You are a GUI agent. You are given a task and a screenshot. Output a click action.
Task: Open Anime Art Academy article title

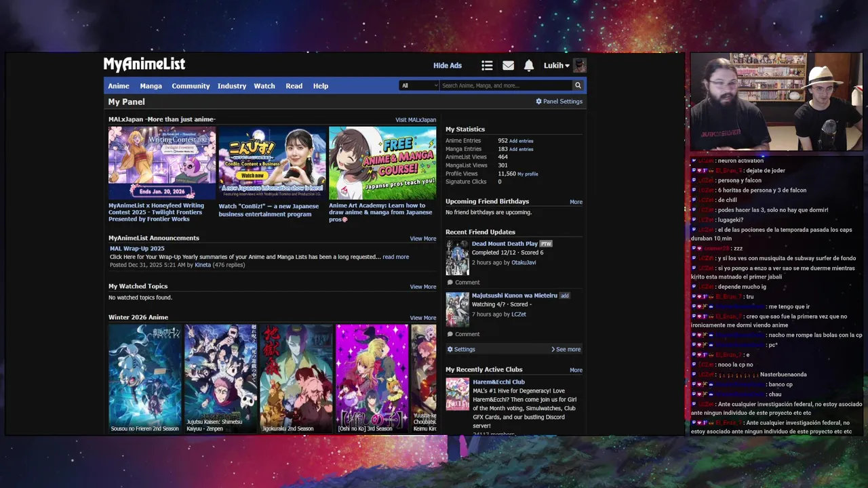click(x=380, y=212)
